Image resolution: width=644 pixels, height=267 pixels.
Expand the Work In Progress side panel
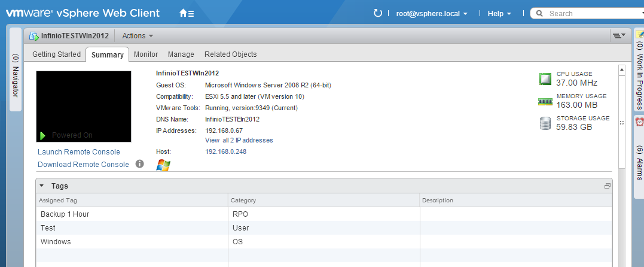tap(639, 69)
